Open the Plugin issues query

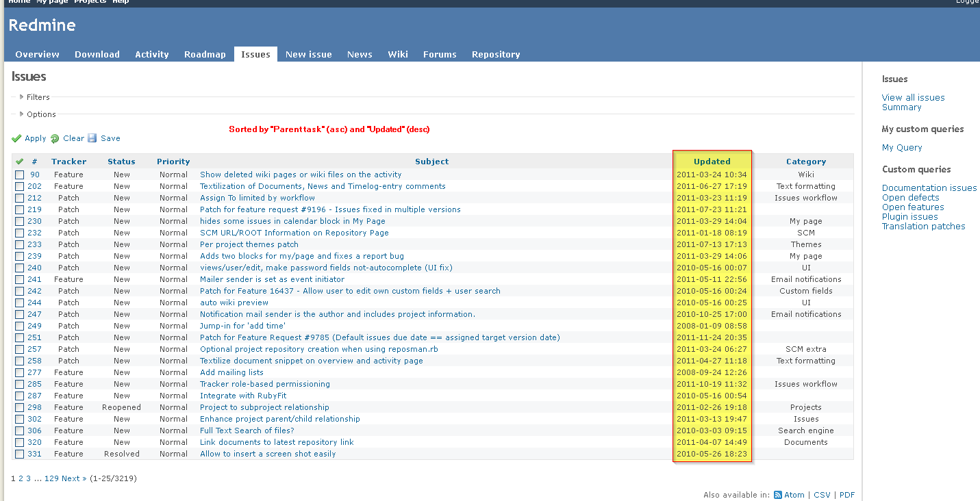909,217
